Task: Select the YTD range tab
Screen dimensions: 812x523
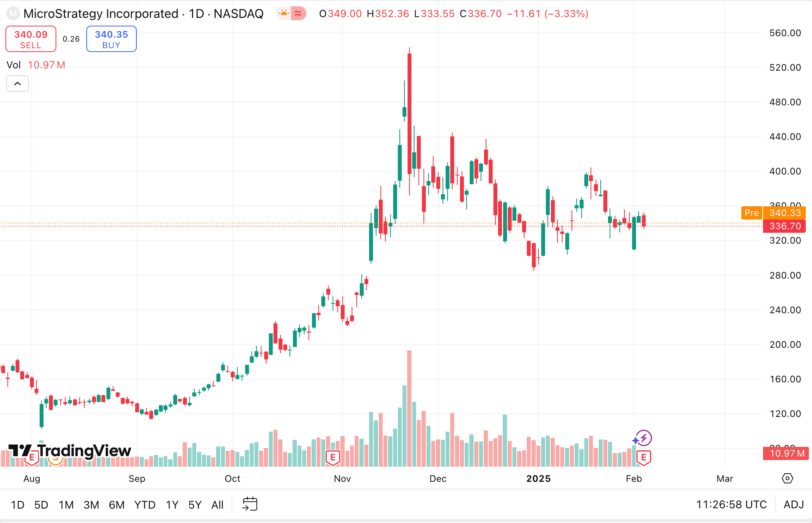Action: [x=145, y=505]
